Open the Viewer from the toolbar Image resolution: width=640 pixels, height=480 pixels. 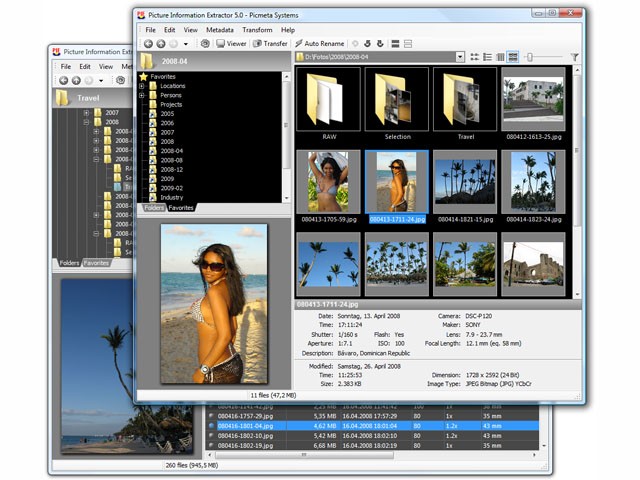[x=231, y=44]
